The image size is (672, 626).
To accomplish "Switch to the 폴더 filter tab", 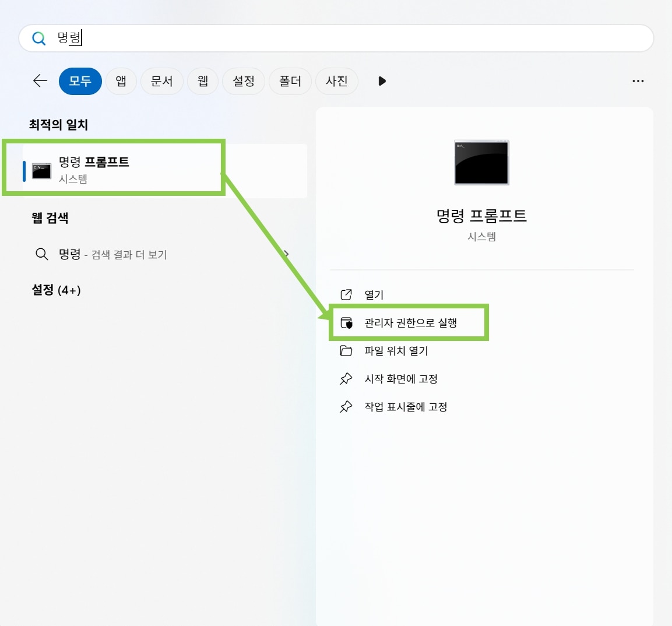I will click(x=290, y=81).
